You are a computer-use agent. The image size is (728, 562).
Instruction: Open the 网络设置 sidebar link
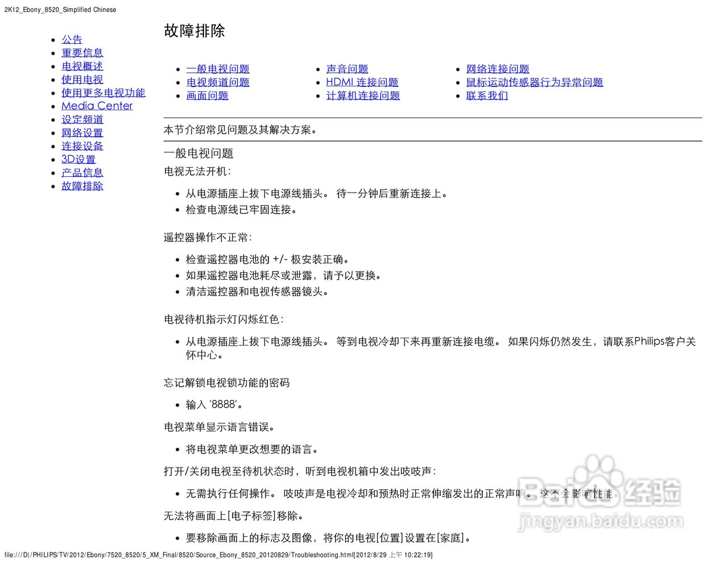[82, 133]
